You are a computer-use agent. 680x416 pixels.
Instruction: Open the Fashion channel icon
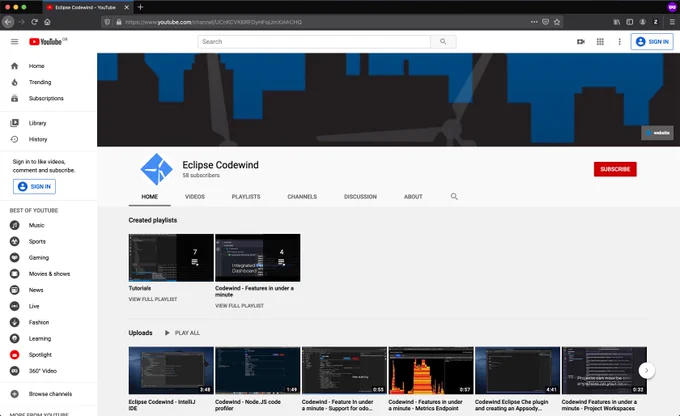[15, 322]
